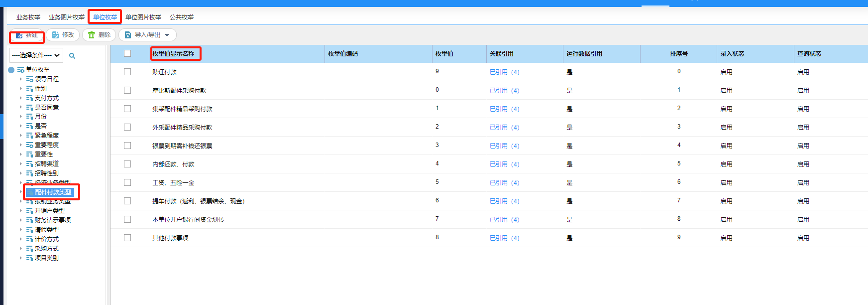Click the 修改 (Edit) toolbar icon
This screenshot has width=868, height=305.
click(x=55, y=35)
